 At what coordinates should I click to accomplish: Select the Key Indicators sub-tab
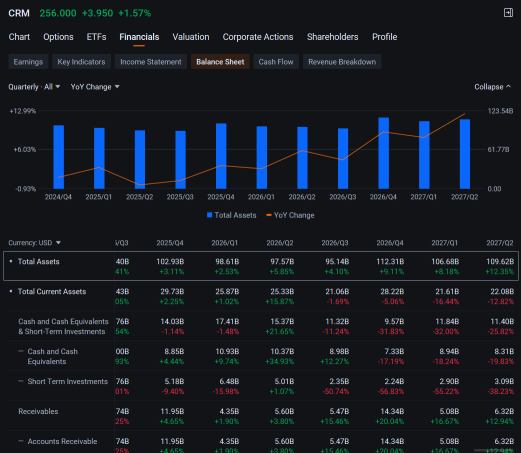[81, 62]
